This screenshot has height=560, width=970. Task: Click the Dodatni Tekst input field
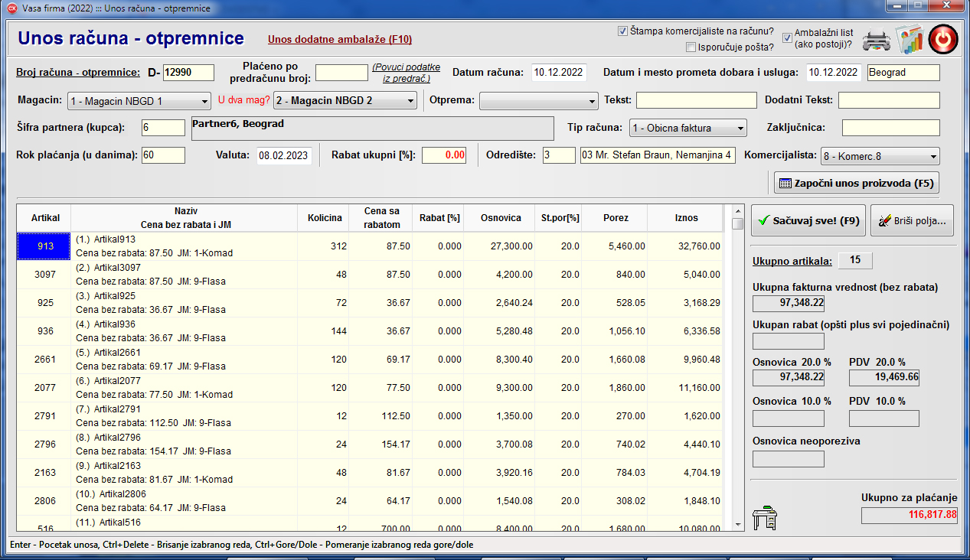889,100
